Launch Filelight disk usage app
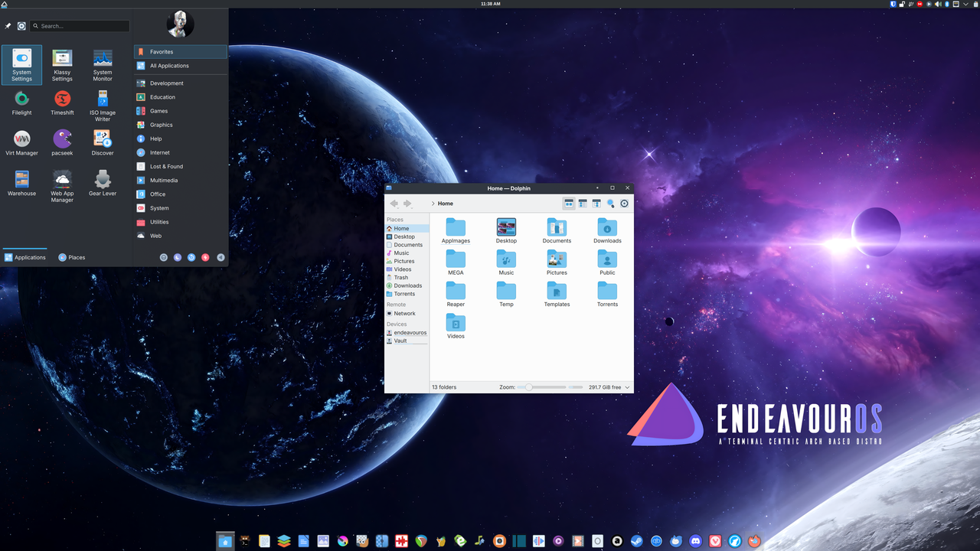 (21, 105)
